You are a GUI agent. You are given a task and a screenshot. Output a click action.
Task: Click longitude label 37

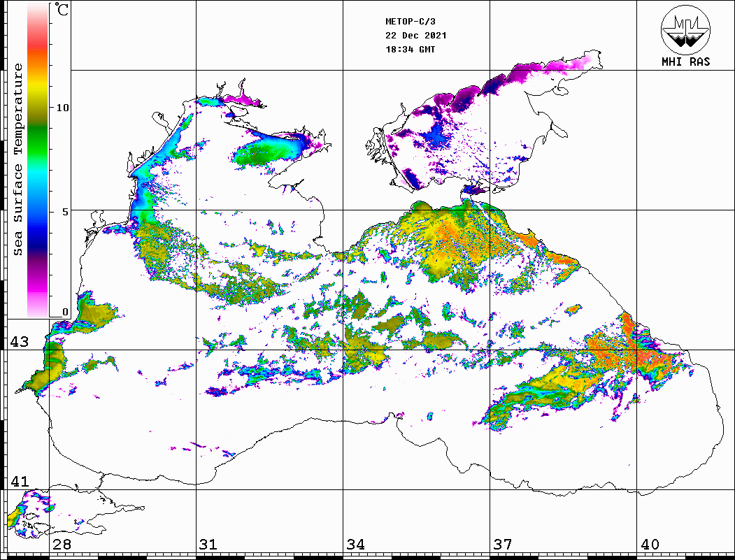pyautogui.click(x=503, y=544)
